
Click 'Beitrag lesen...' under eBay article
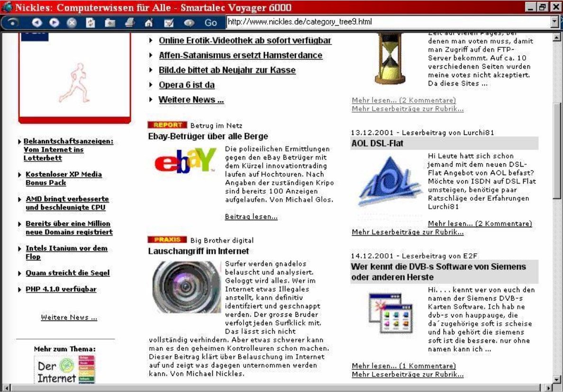click(x=251, y=217)
